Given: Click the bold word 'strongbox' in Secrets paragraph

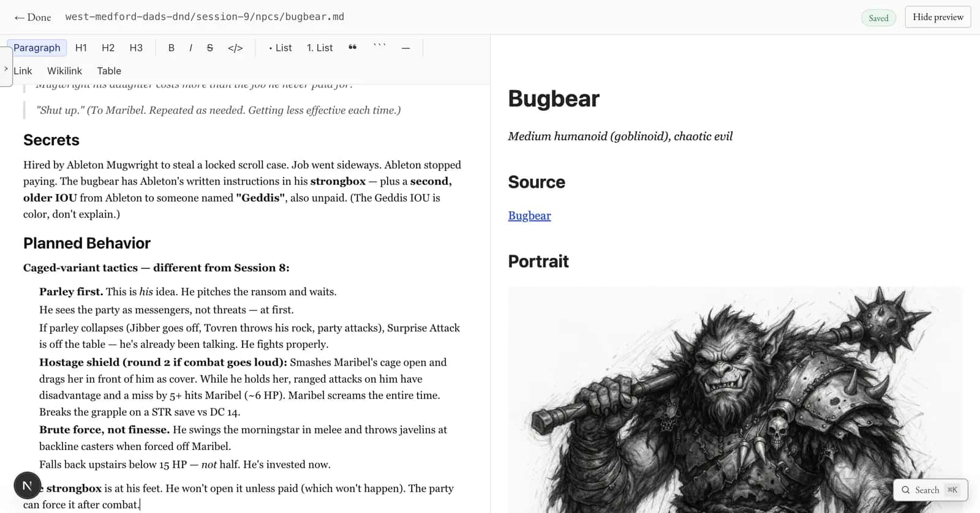Looking at the screenshot, I should click(x=337, y=181).
